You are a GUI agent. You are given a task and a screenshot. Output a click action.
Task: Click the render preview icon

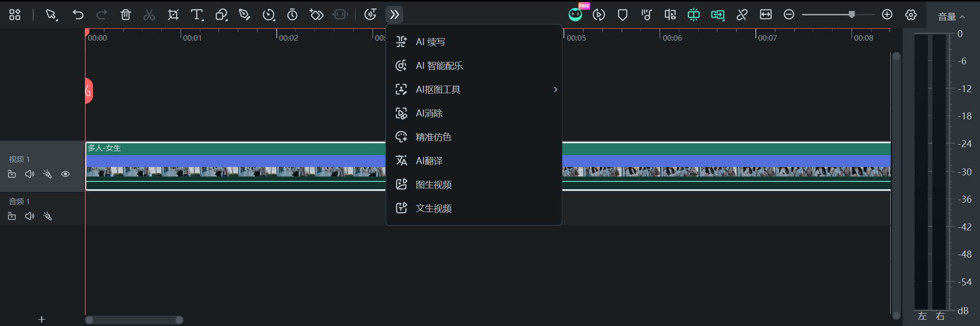[599, 15]
